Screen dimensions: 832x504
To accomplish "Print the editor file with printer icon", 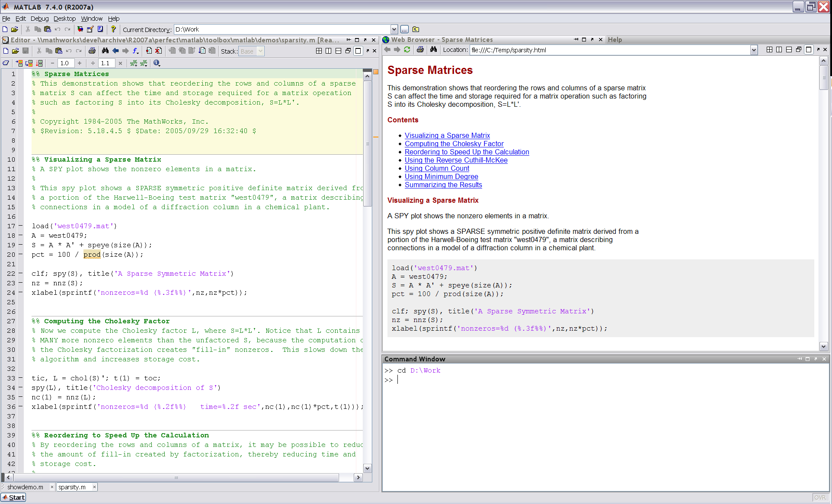I will (x=92, y=51).
